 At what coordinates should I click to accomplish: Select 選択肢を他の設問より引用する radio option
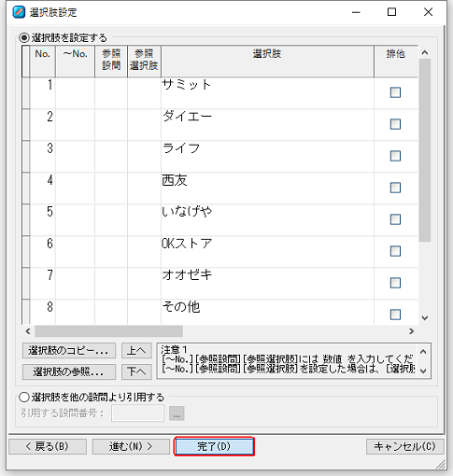coord(24,398)
